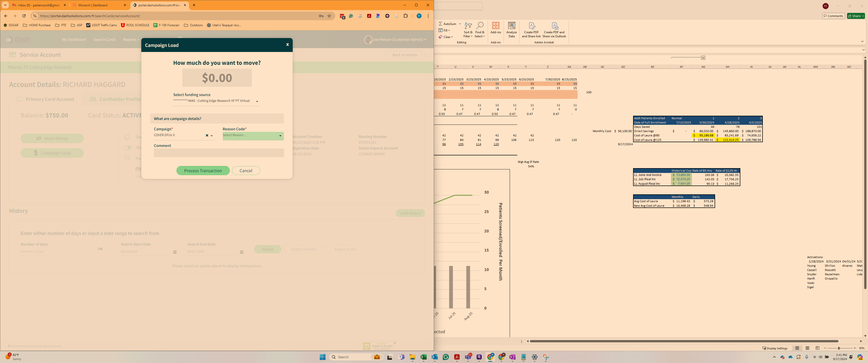868x363 pixels.
Task: Open saved passwords key icon in address bar
Action: pos(321,16)
